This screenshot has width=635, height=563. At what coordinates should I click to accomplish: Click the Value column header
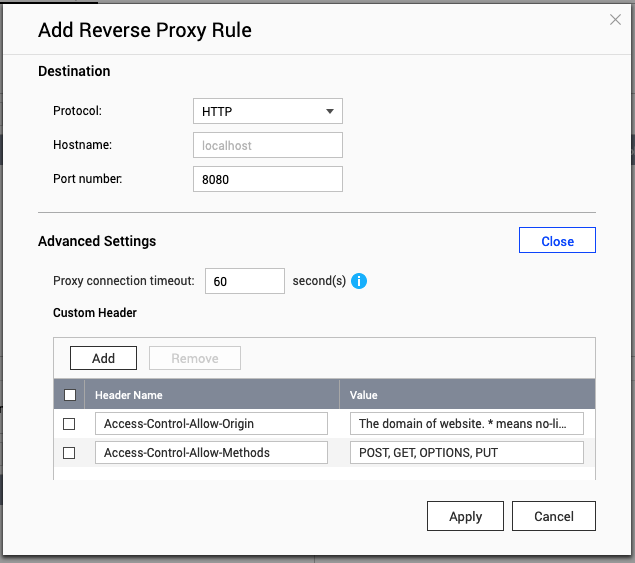pos(467,395)
